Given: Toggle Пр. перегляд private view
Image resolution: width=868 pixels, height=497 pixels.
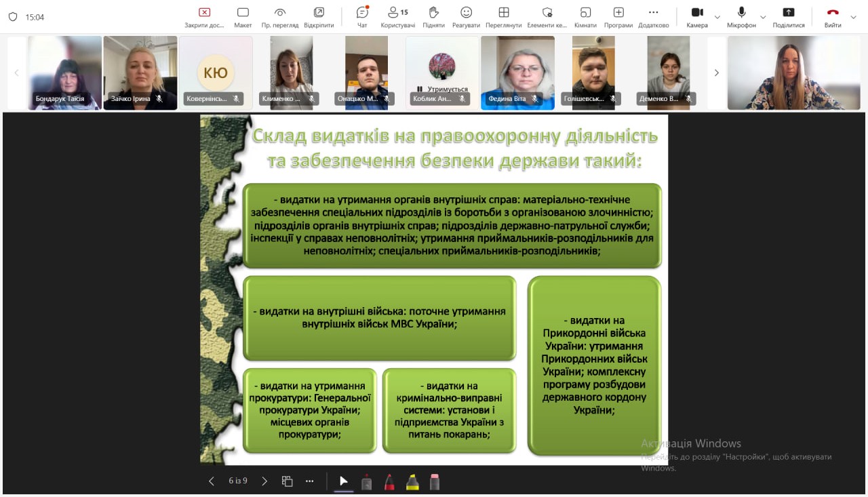Looking at the screenshot, I should pos(279,17).
